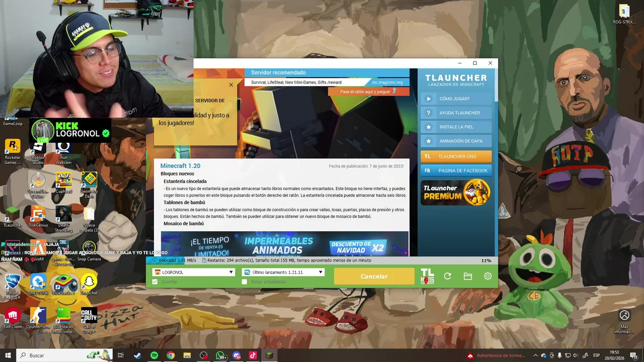Open the CÓMO JUGAR? menu item
This screenshot has height=362, width=644.
pos(456,99)
